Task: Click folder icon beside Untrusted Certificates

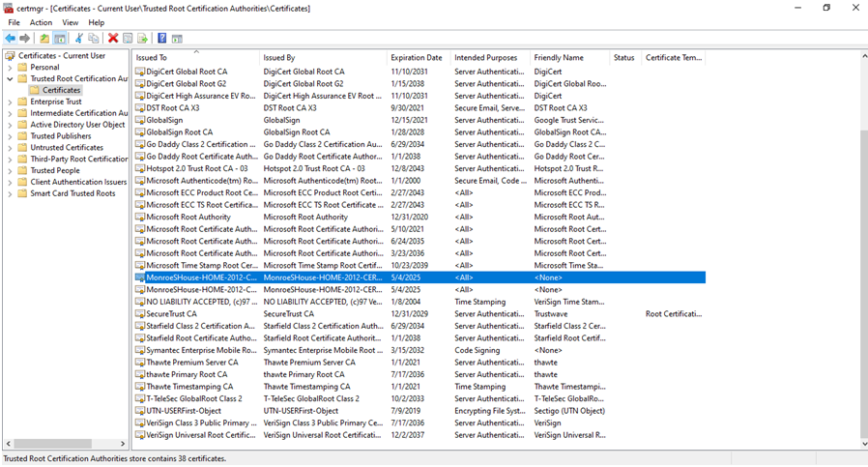Action: tap(22, 147)
